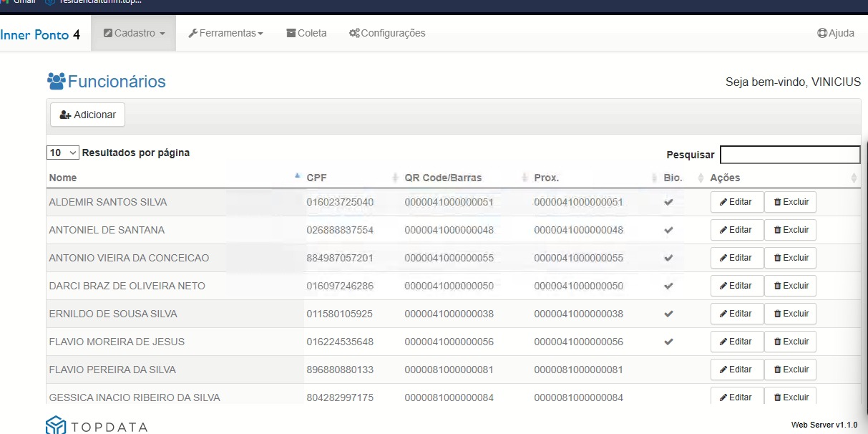The width and height of the screenshot is (868, 434).
Task: Click the Bio checkmark for ALDEMIR SANTOS SILVA
Action: click(668, 203)
